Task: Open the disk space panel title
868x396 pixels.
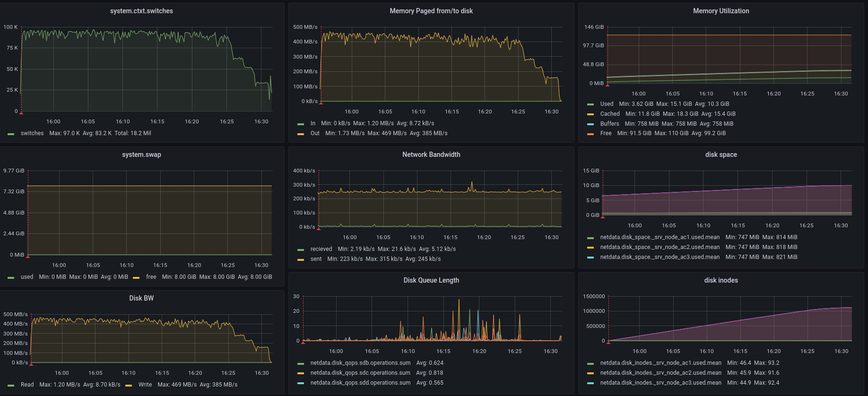Action: [720, 155]
